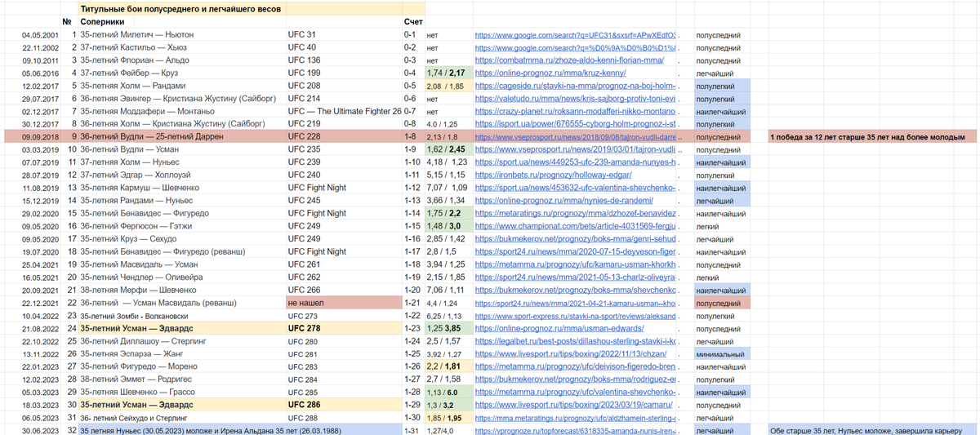Select cell '35-летний Масвидаль — Усман'
Image resolution: width=980 pixels, height=435 pixels.
click(182, 264)
